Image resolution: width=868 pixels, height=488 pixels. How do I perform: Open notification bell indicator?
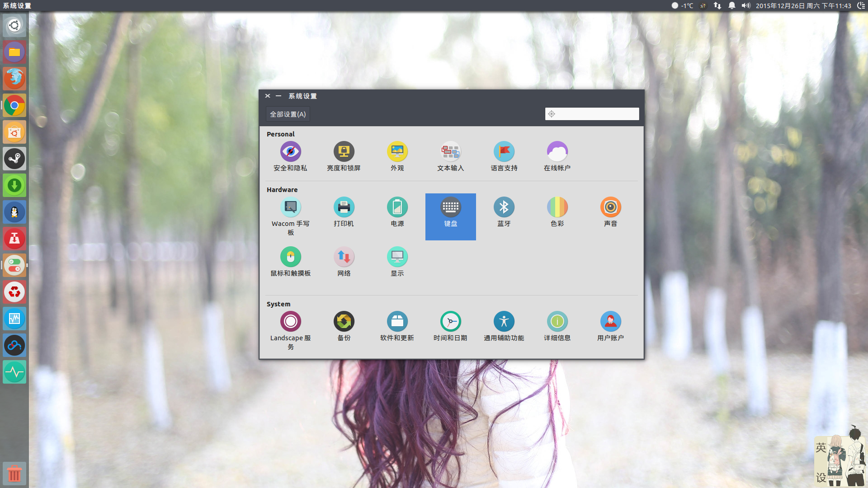tap(732, 6)
